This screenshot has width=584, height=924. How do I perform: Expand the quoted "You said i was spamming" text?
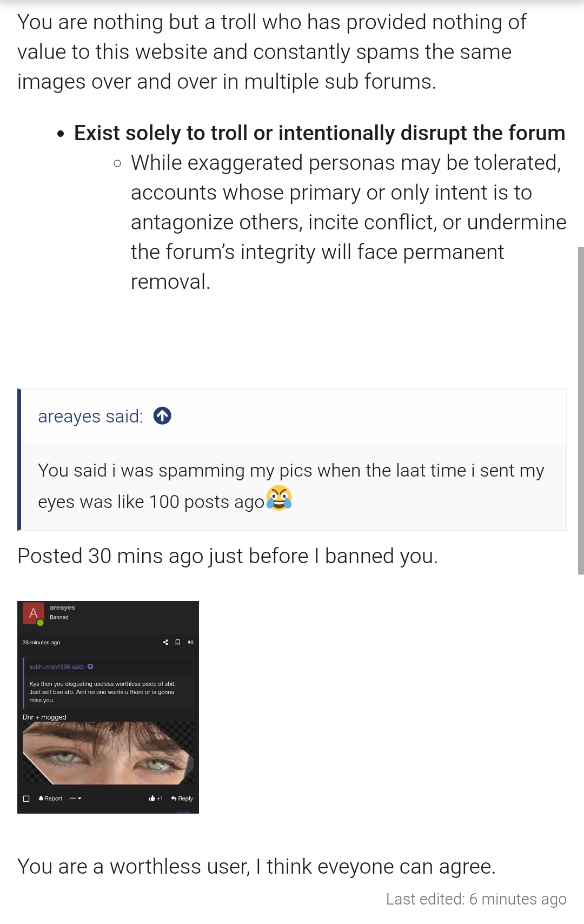click(291, 486)
